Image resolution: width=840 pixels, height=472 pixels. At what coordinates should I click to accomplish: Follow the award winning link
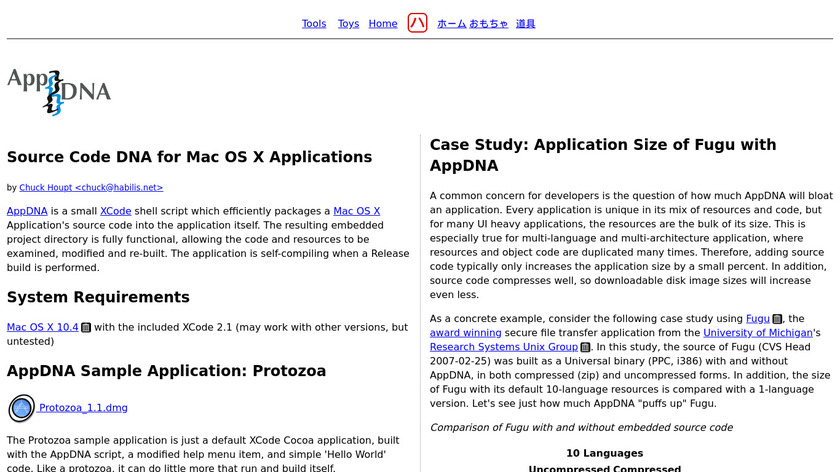click(x=466, y=333)
